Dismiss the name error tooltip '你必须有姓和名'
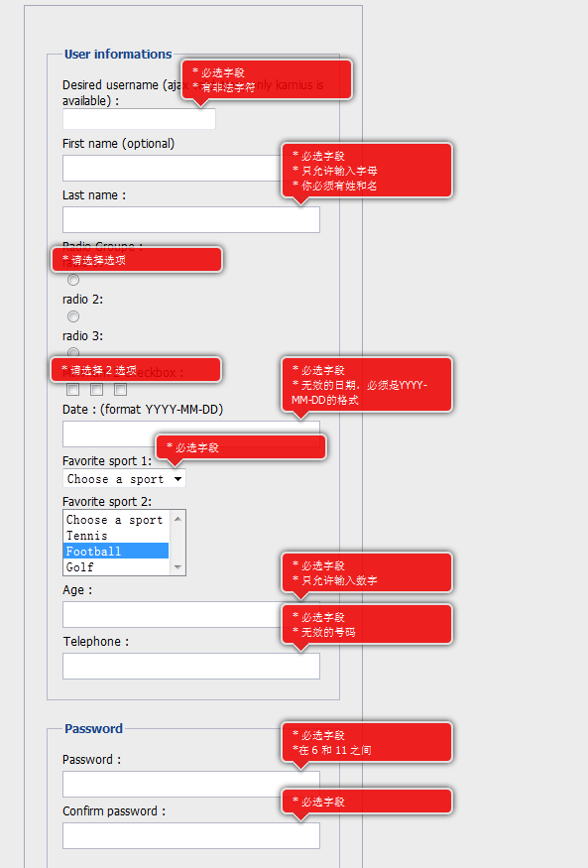 (x=367, y=171)
